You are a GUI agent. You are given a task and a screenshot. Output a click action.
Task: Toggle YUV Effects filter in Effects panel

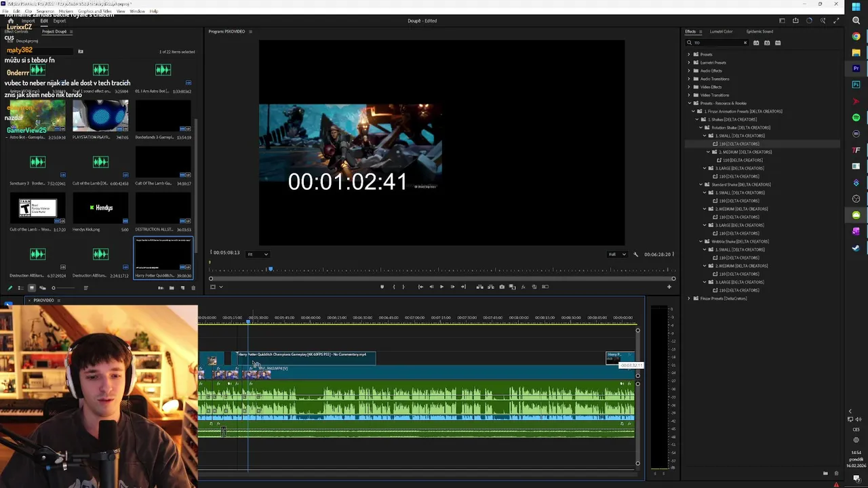pyautogui.click(x=778, y=43)
